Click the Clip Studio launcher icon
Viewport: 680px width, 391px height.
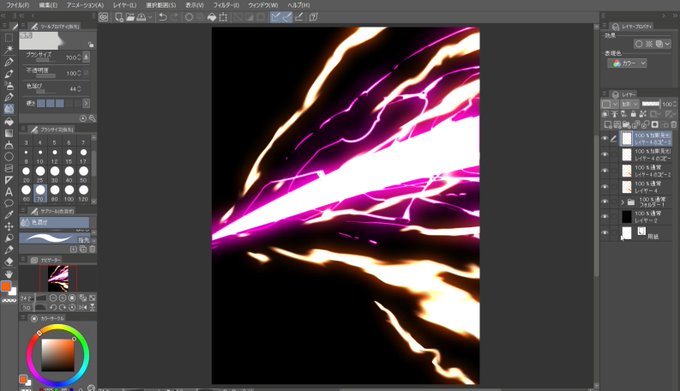point(103,17)
